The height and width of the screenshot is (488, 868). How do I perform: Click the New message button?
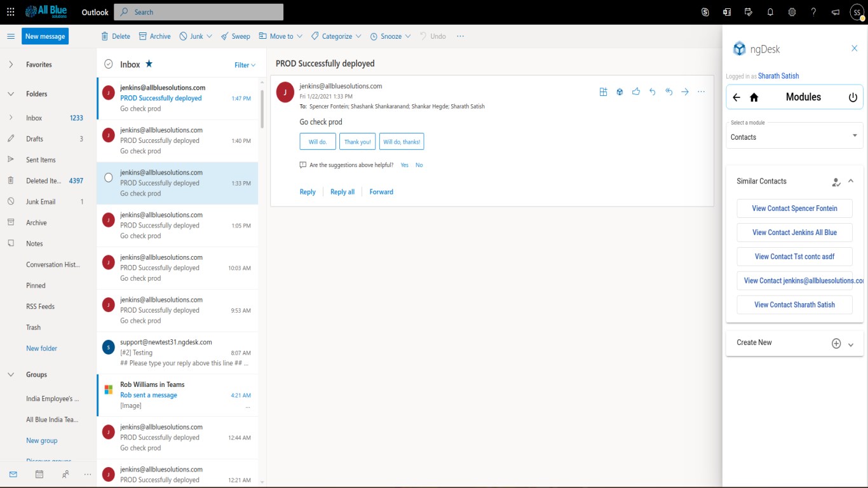[x=45, y=36]
